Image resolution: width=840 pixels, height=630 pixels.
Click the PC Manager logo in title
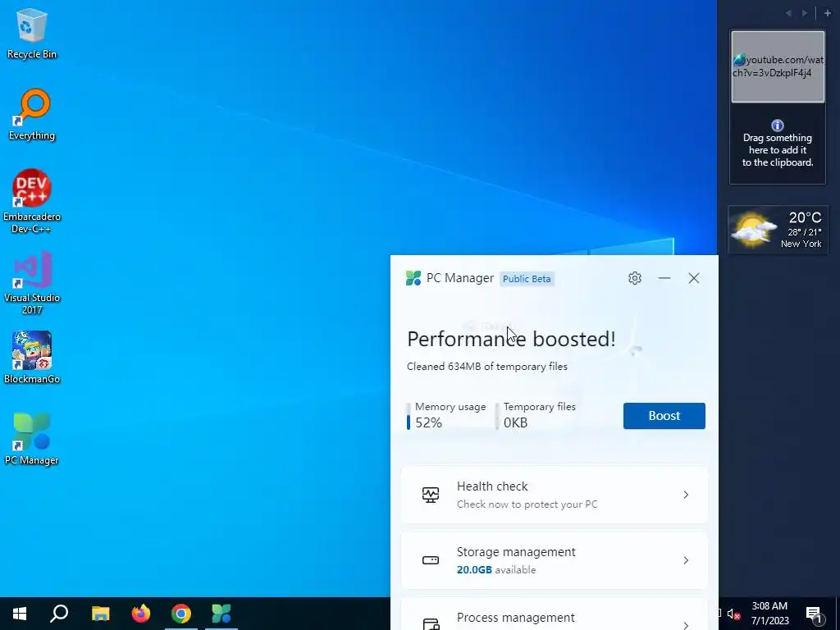click(x=413, y=278)
